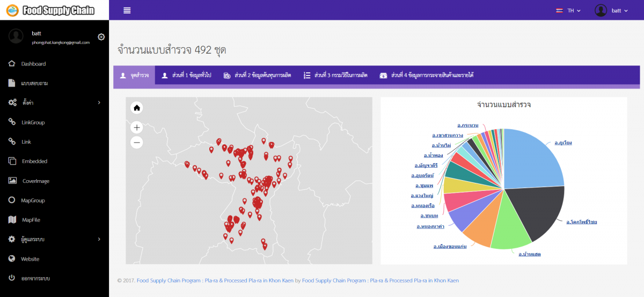Click the hamburger menu icon in top bar
Screen dimensions: 644x297
[x=127, y=10]
